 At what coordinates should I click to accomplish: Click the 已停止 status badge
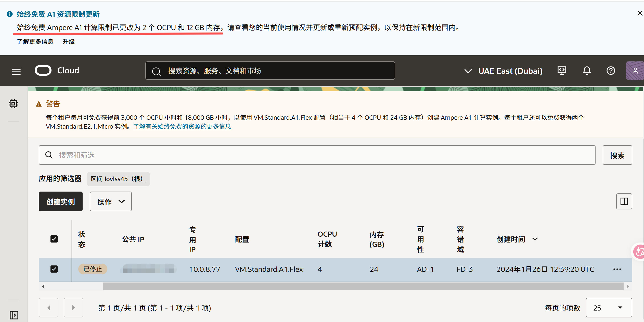[93, 269]
